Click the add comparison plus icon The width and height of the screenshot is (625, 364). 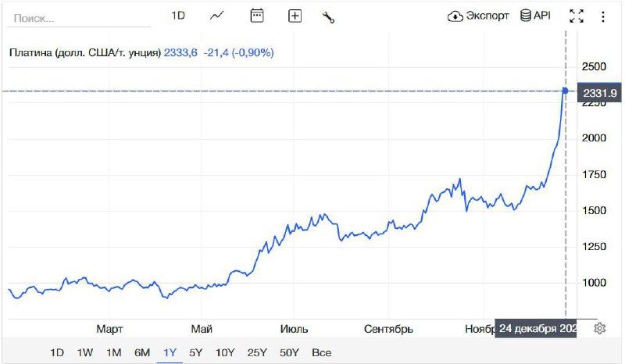coord(295,16)
